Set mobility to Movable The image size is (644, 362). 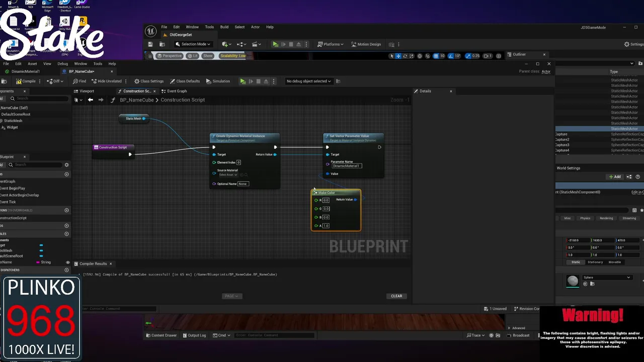(615, 262)
